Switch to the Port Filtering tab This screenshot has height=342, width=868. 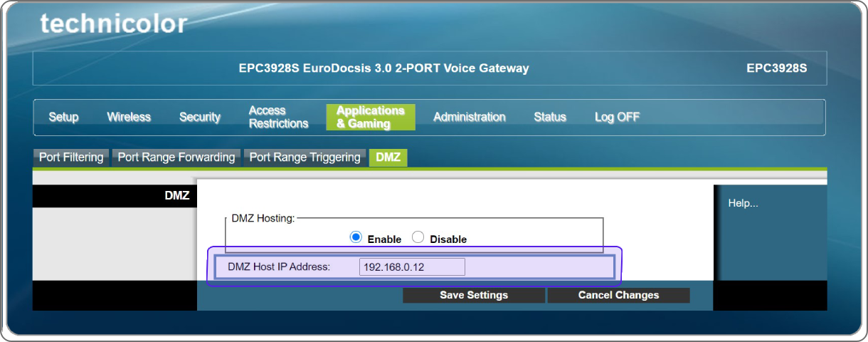[x=71, y=157]
